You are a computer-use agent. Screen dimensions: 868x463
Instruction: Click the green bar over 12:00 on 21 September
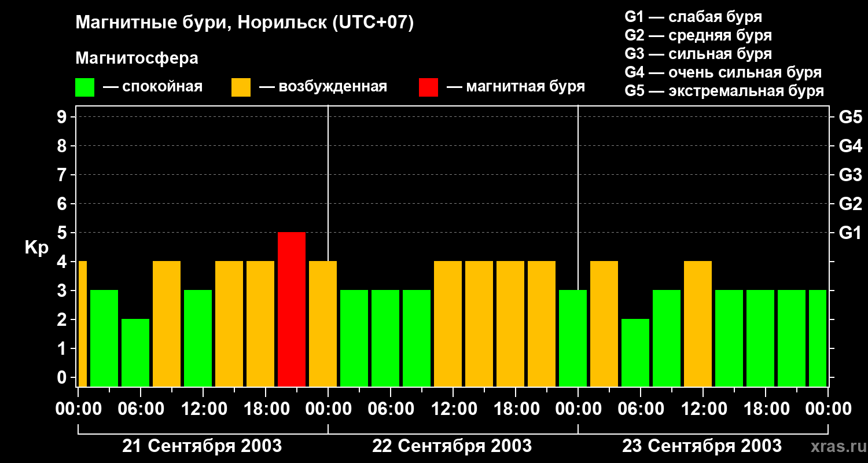pyautogui.click(x=198, y=338)
